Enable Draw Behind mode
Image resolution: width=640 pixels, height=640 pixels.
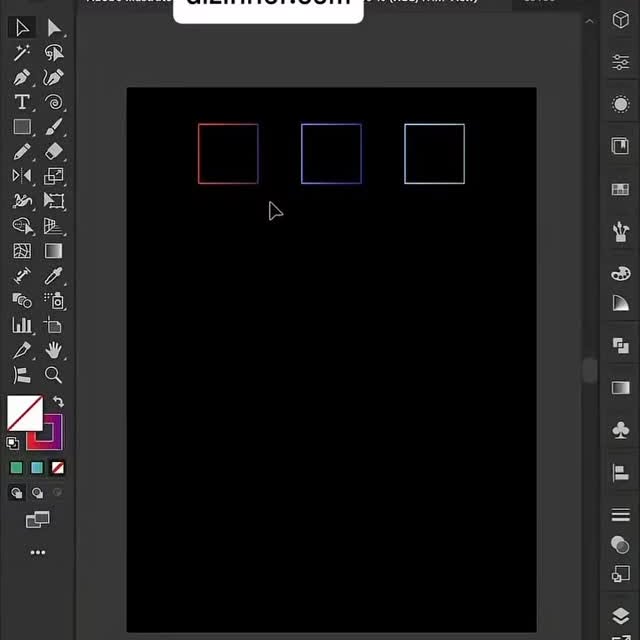[x=38, y=493]
